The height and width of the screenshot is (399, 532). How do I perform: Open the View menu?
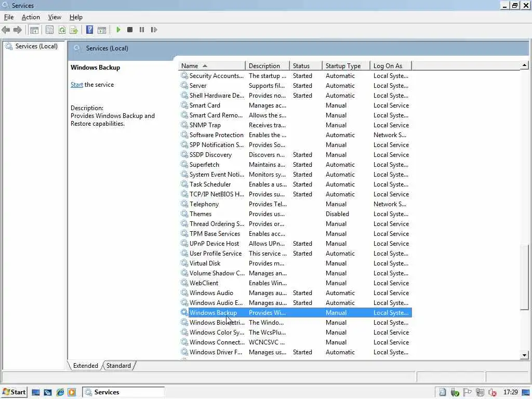[x=55, y=17]
